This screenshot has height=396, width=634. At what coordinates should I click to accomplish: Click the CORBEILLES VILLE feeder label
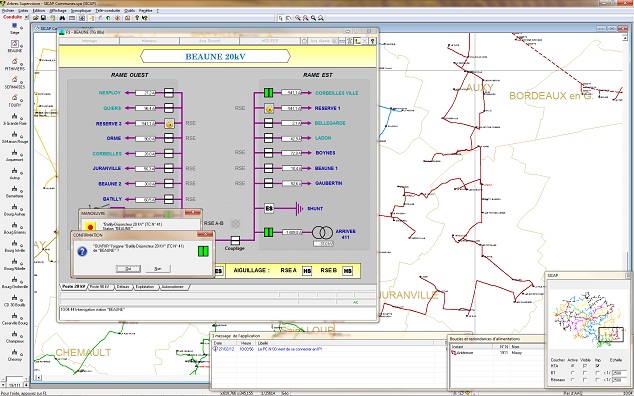336,93
